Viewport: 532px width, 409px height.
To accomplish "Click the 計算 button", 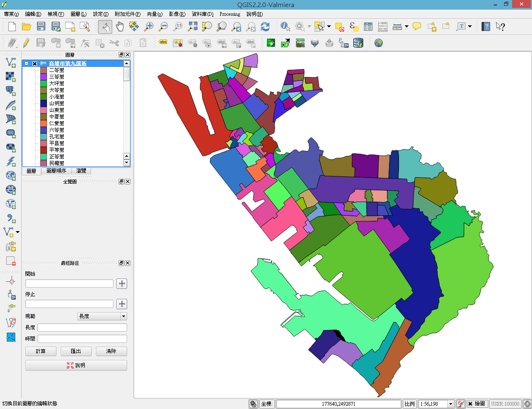I will [41, 351].
